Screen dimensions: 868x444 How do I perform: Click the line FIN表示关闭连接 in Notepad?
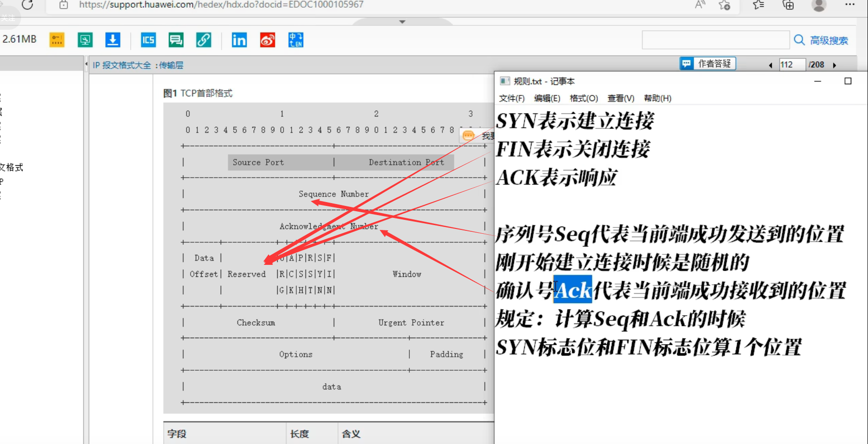coord(573,149)
